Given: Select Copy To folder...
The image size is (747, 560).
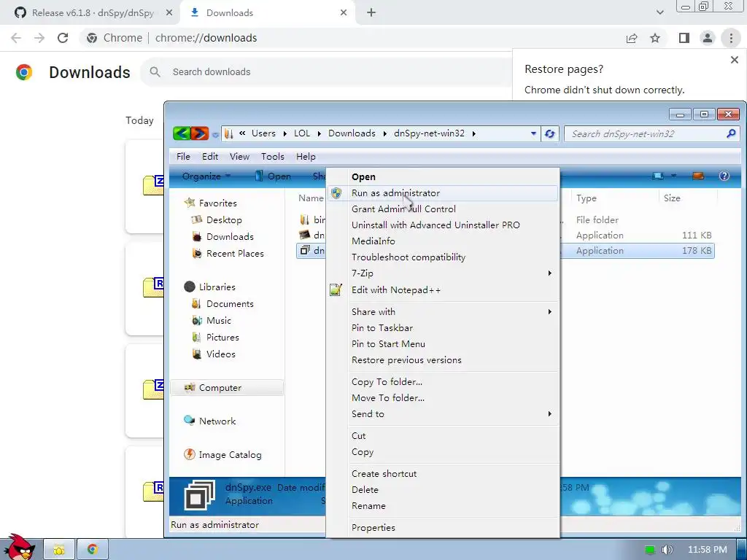Looking at the screenshot, I should click(443, 382).
